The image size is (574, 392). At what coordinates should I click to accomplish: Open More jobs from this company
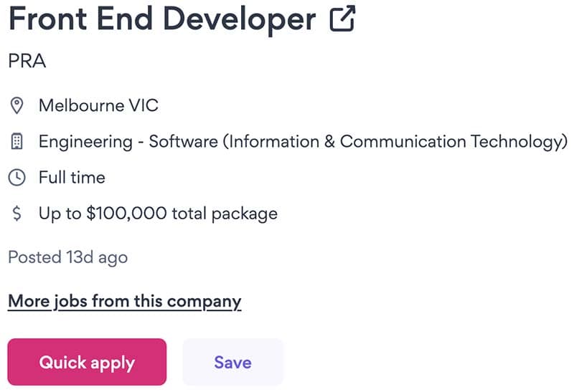pos(124,302)
